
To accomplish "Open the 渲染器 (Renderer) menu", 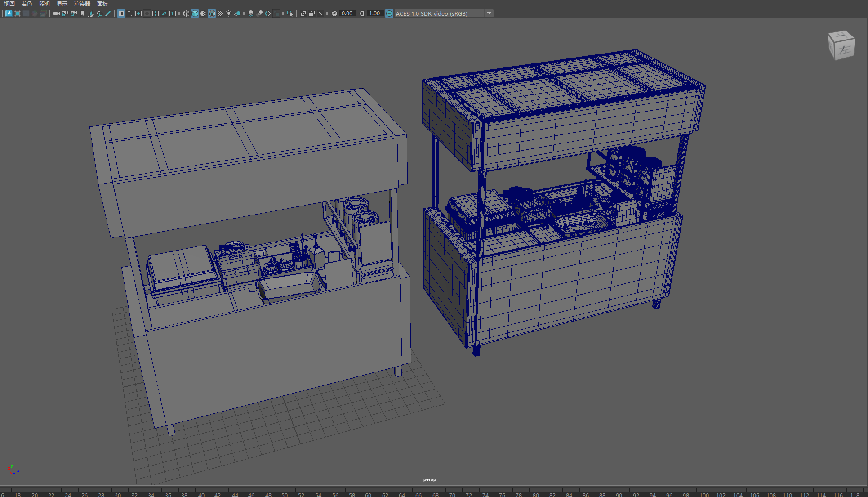I will [82, 4].
